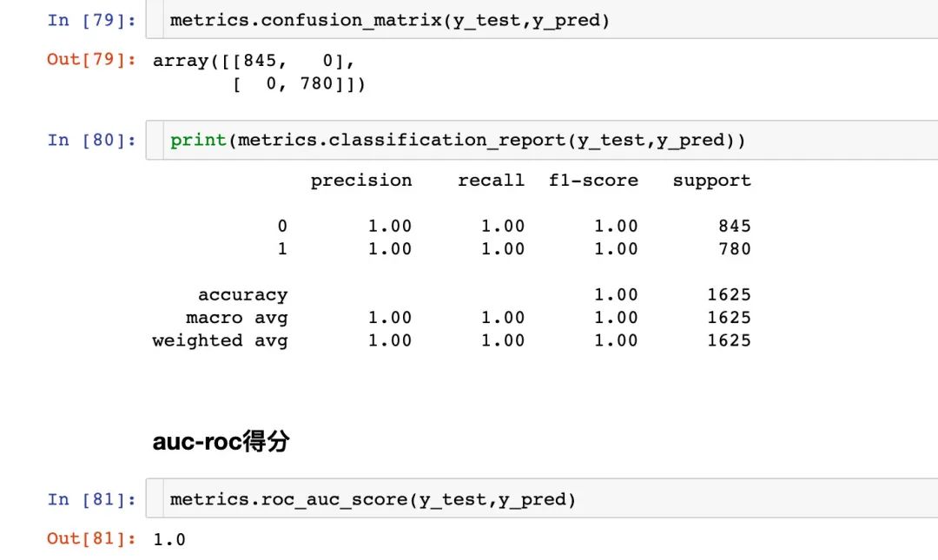Viewport: 938px width, 560px height.
Task: Select the classification_report code cell
Action: click(542, 140)
